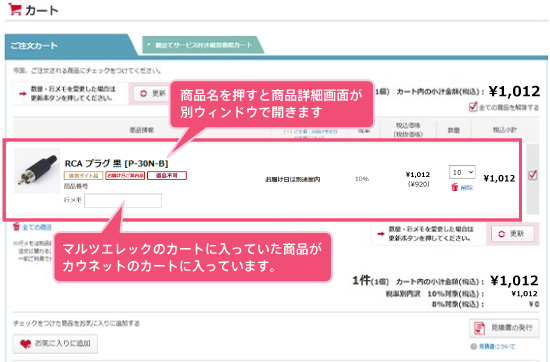Toggle the 全ての商品を解除する checkbox

tap(473, 107)
